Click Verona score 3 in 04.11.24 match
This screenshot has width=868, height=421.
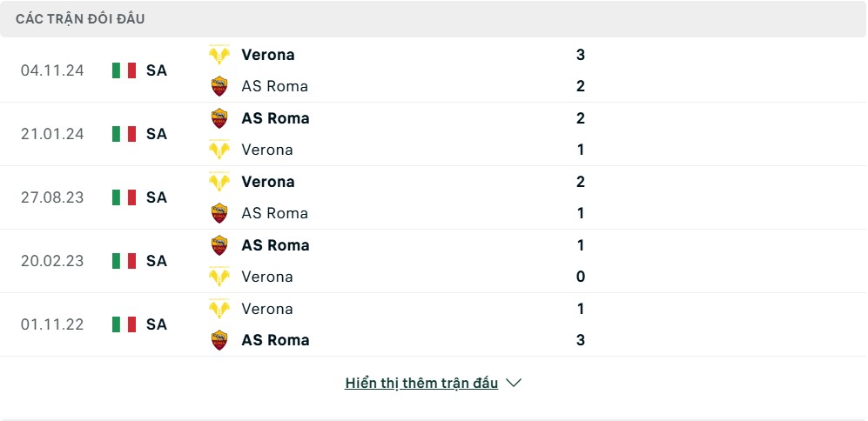point(580,55)
